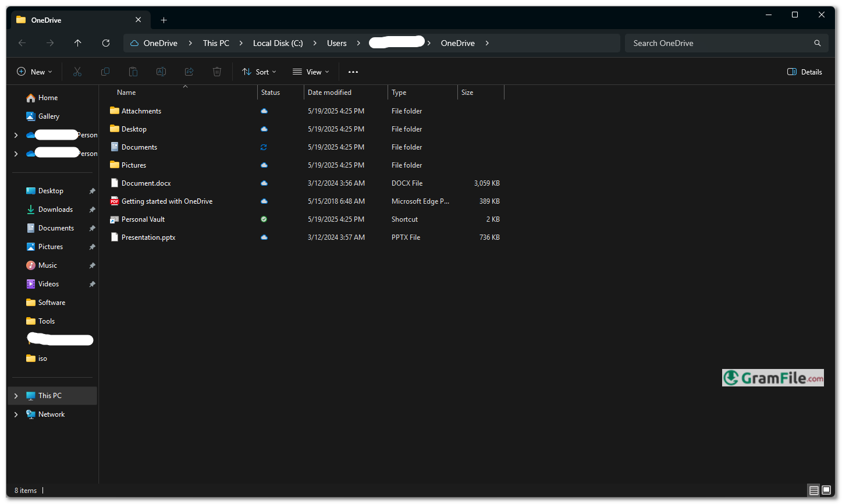Switch to the large thumbnails view icon

coord(826,491)
